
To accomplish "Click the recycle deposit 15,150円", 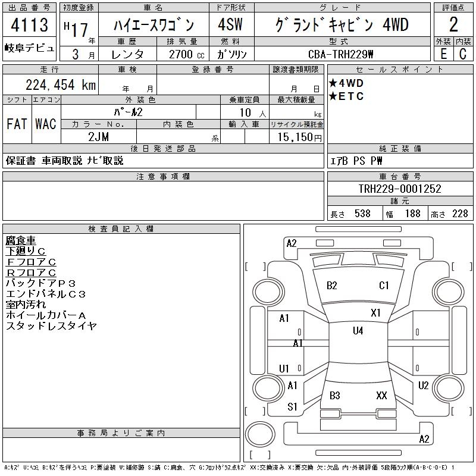I will tap(299, 137).
